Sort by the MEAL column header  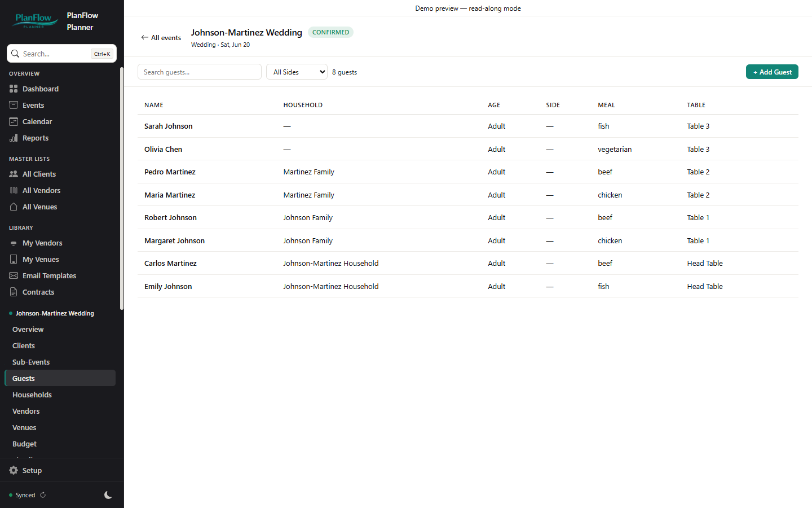pos(606,105)
